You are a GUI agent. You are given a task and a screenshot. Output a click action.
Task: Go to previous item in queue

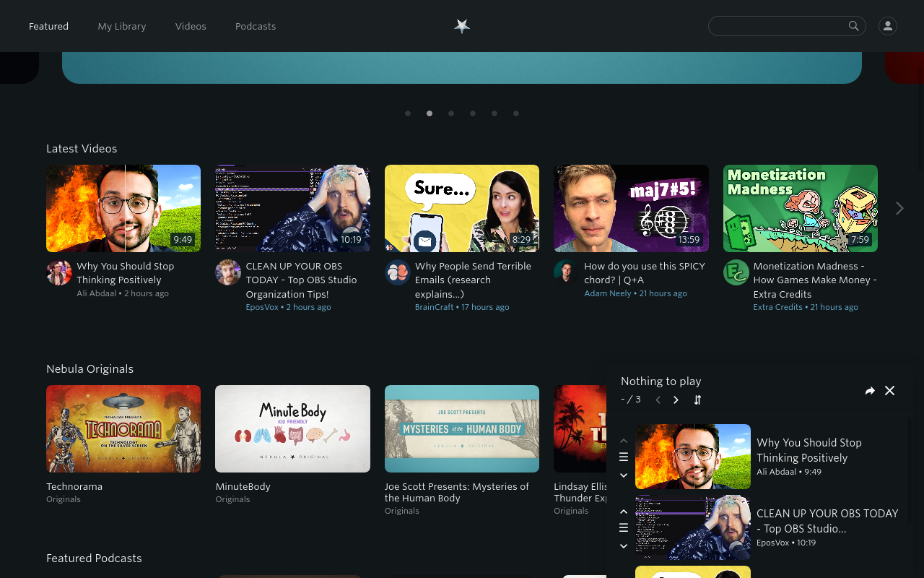tap(658, 400)
